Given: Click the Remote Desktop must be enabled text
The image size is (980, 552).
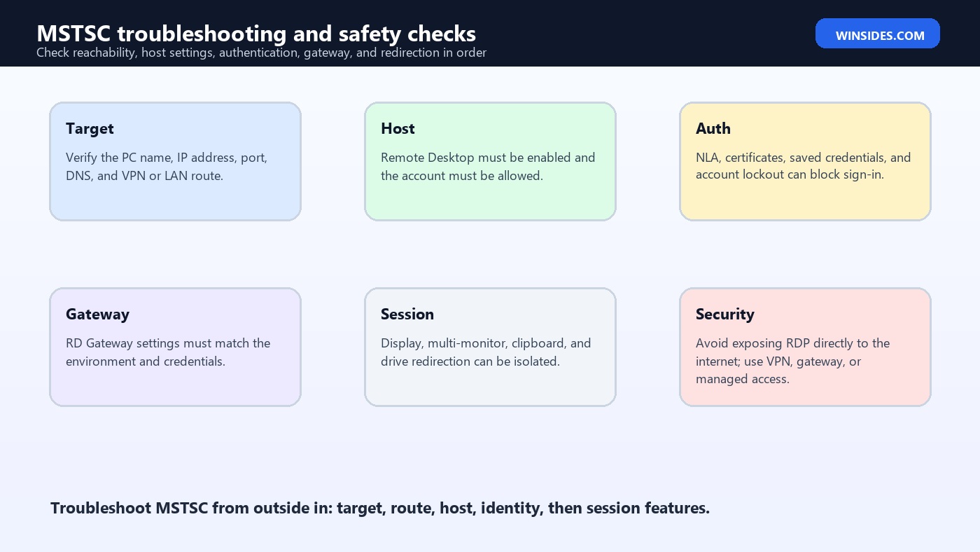Looking at the screenshot, I should pyautogui.click(x=488, y=167).
